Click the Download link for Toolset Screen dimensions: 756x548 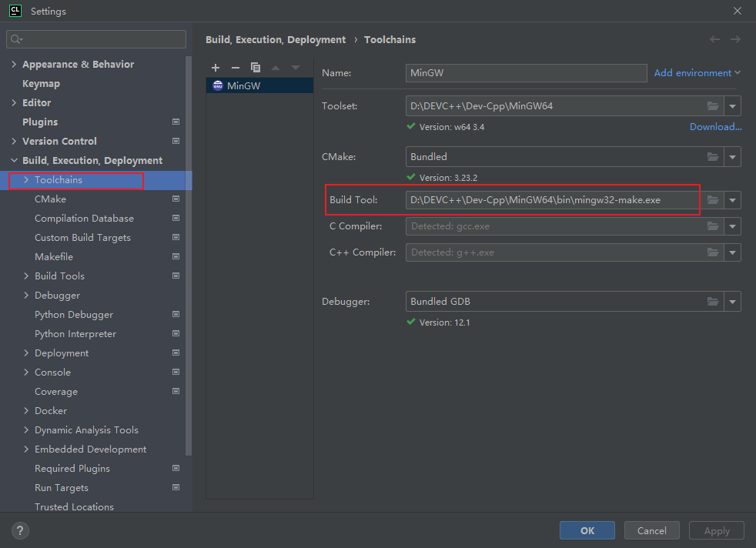pos(715,127)
